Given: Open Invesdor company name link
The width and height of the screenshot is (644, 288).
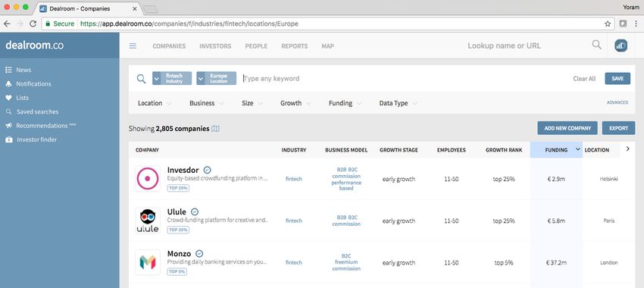Looking at the screenshot, I should coord(183,170).
